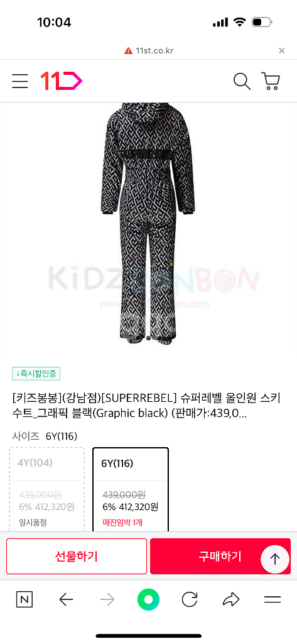297x644 pixels.
Task: Tap the green Naver circle button
Action: [x=148, y=600]
